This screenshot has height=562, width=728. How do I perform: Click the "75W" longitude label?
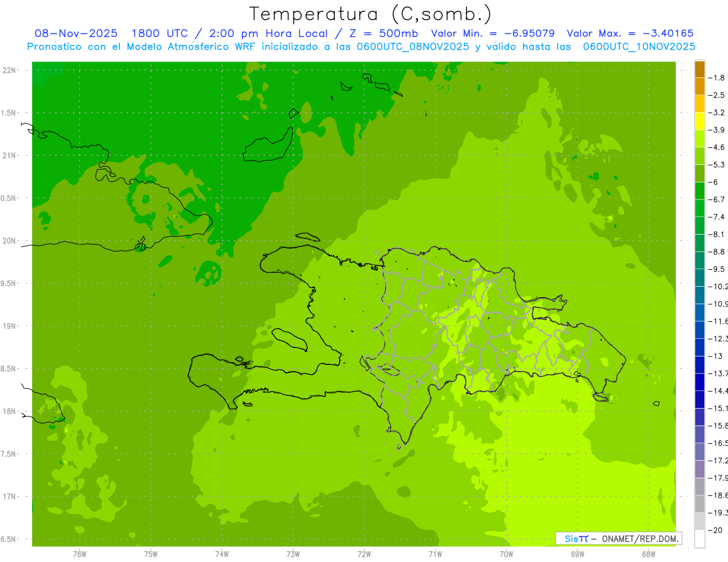point(150,554)
